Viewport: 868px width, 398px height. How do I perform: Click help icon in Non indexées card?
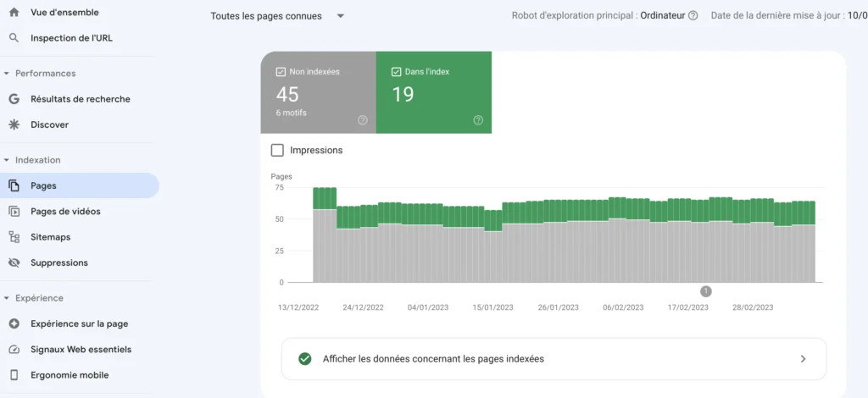(363, 120)
